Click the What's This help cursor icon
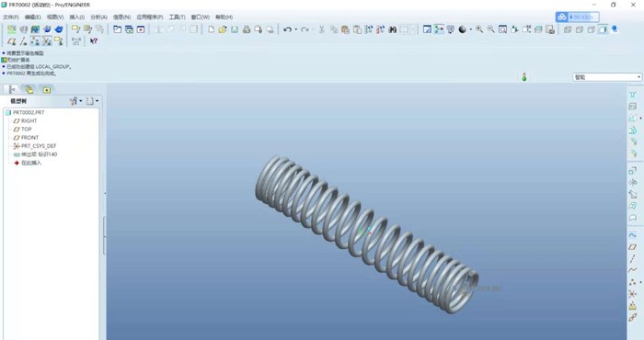The height and width of the screenshot is (340, 644). (94, 40)
